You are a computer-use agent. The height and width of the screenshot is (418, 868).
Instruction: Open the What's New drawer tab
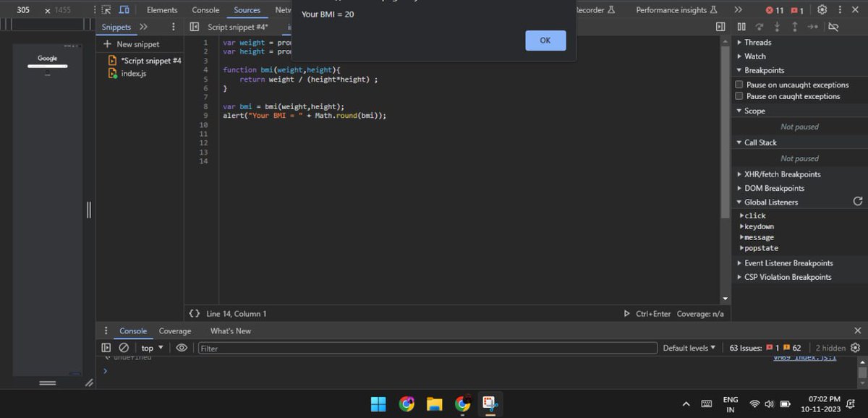pos(231,331)
